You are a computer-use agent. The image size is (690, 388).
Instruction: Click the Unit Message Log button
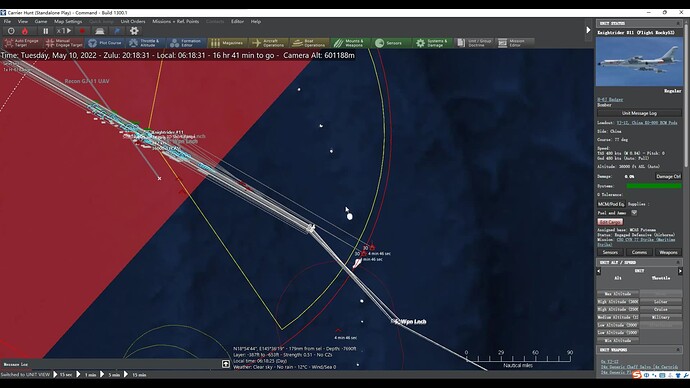(639, 113)
